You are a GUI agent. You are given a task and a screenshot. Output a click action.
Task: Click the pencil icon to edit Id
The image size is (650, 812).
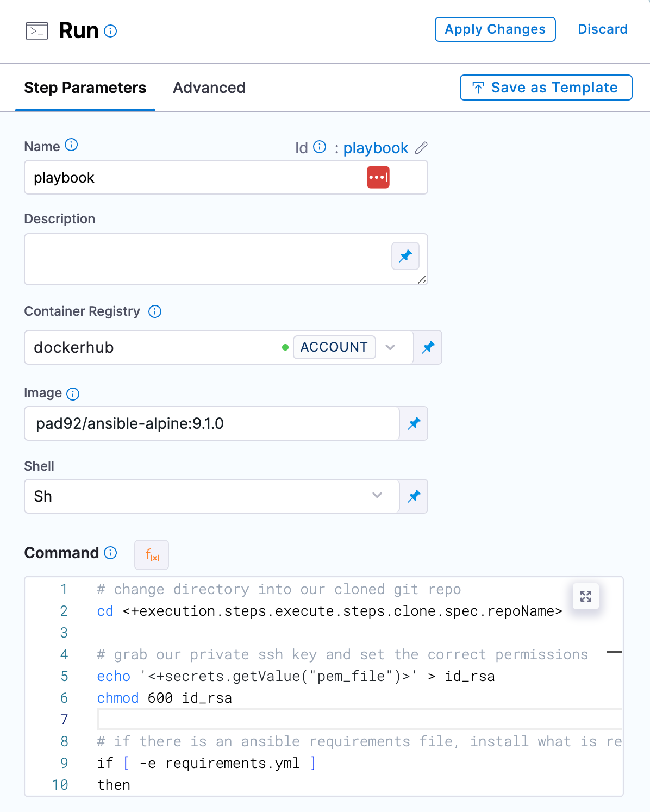[421, 148]
